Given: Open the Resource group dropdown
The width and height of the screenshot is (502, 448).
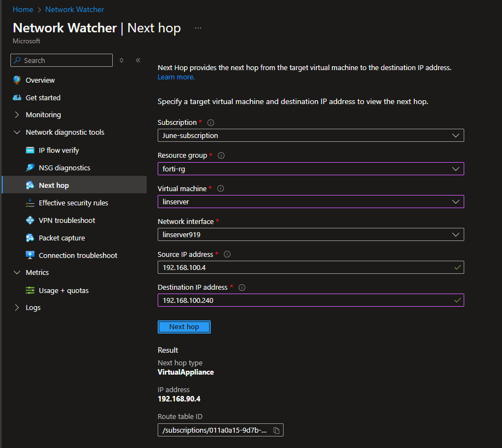Looking at the screenshot, I should click(310, 169).
